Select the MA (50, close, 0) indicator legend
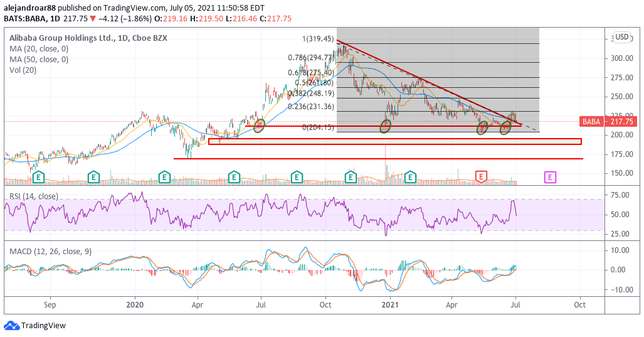Viewport: 644px width, 337px height. click(x=39, y=59)
